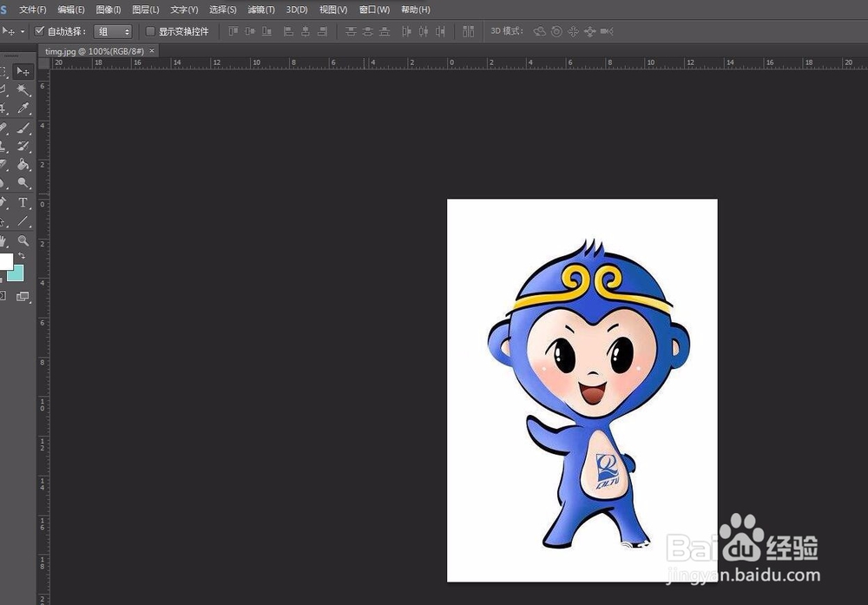Open the 图像(I) menu
Viewport: 868px width, 605px height.
[108, 10]
